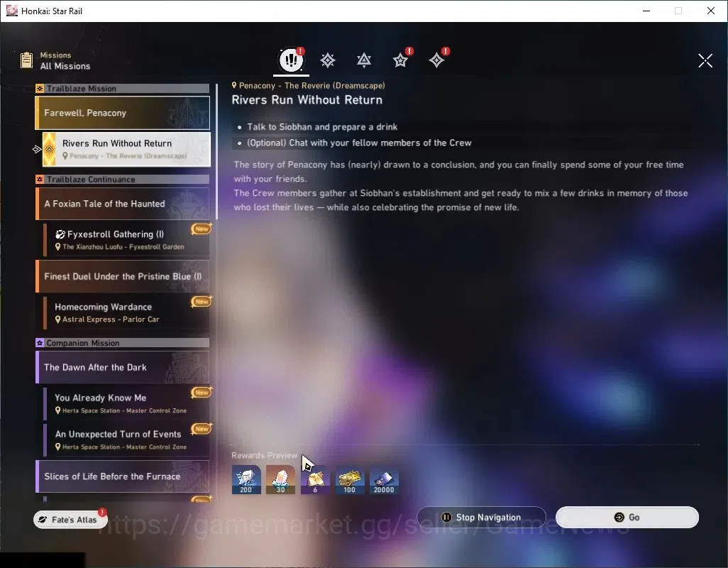Click the New badge on An Unexpected Turn of Events
The image size is (728, 568).
pyautogui.click(x=202, y=429)
